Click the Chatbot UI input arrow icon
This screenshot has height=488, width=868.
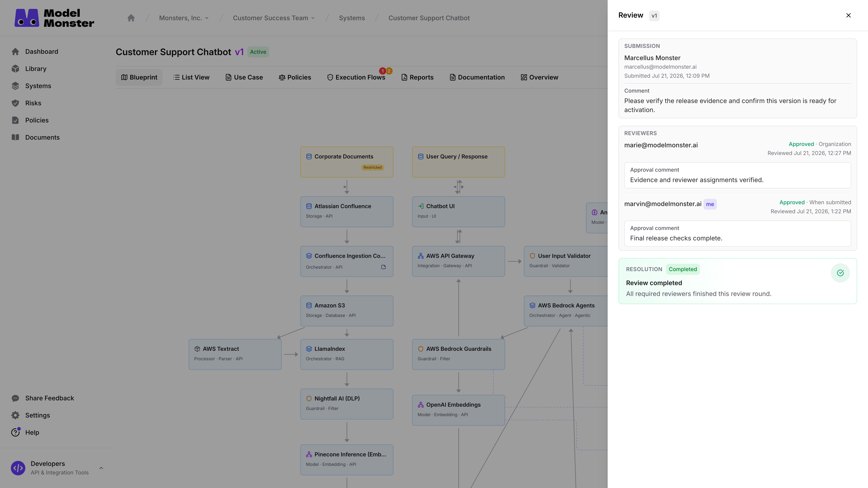(421, 206)
